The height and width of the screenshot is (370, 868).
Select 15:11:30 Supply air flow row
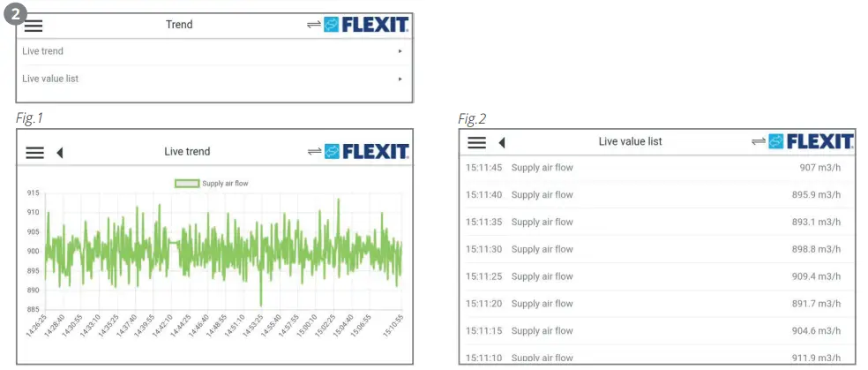(x=656, y=249)
